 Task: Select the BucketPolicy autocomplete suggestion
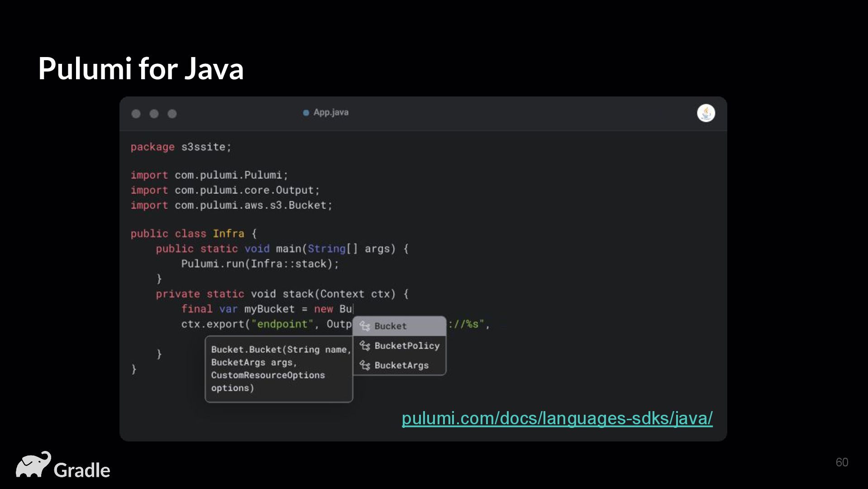[399, 346]
